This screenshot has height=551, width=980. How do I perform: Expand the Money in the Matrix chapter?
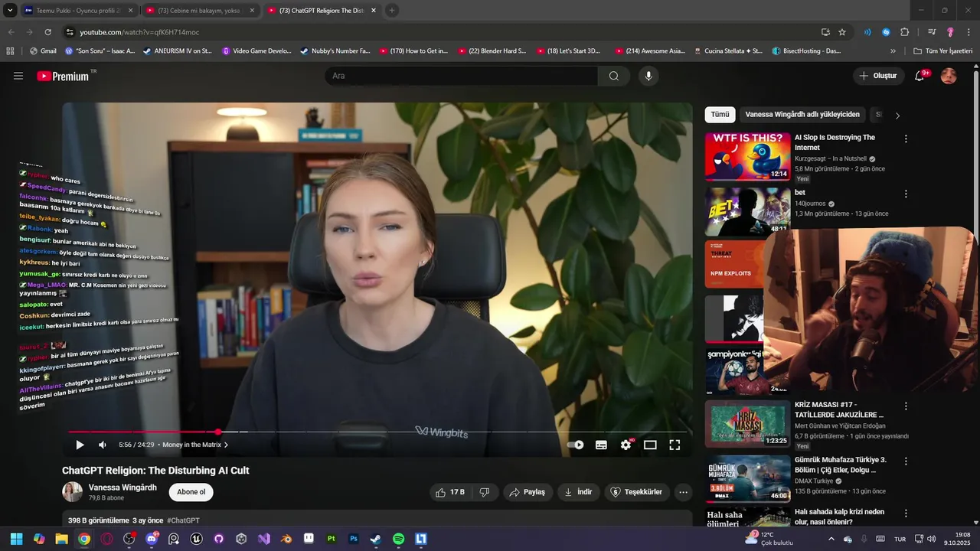point(195,445)
